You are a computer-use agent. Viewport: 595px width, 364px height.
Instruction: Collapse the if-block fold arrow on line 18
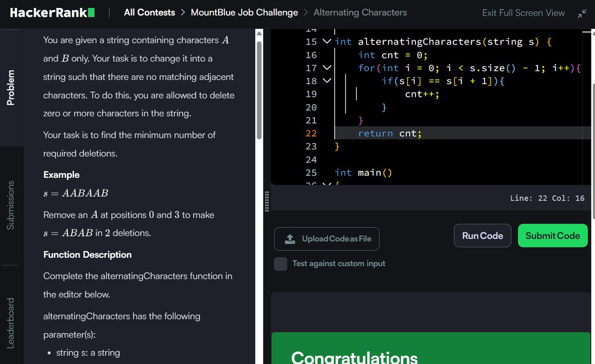click(x=326, y=81)
